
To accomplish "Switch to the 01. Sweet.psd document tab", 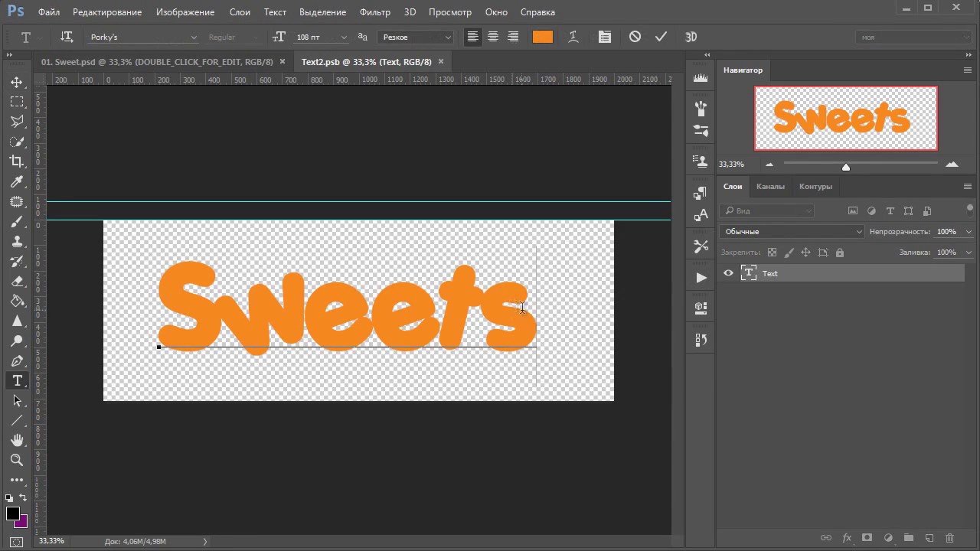I will point(157,61).
